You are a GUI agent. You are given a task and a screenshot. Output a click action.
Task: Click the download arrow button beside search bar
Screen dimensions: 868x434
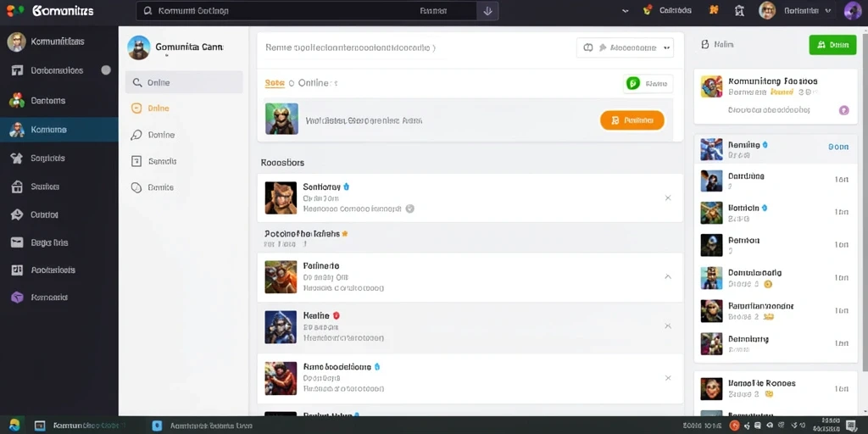point(487,11)
